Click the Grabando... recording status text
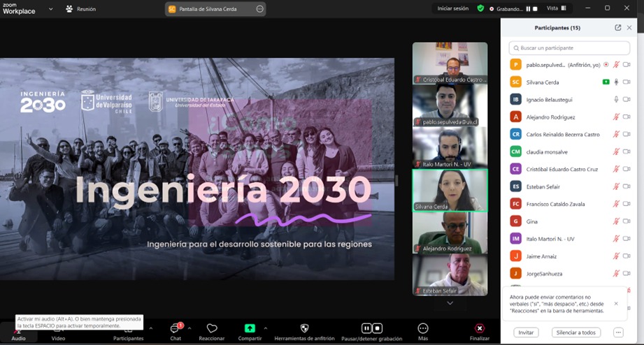This screenshot has height=345, width=644. point(509,8)
